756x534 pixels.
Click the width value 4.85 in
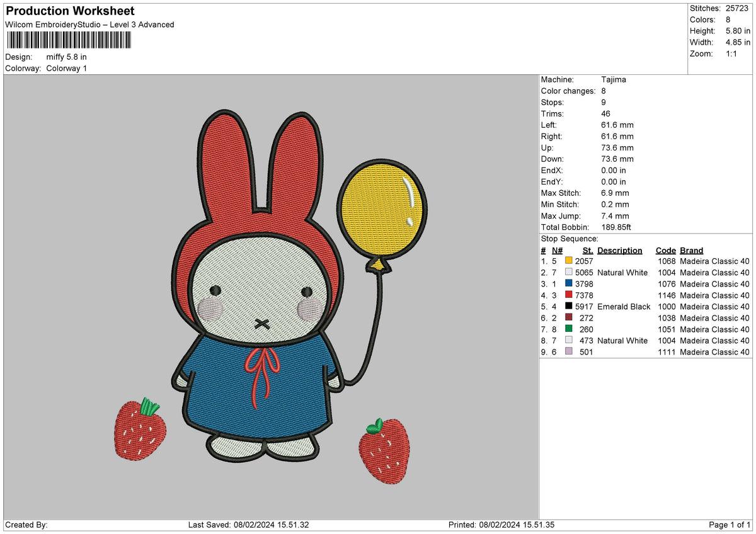tap(738, 42)
